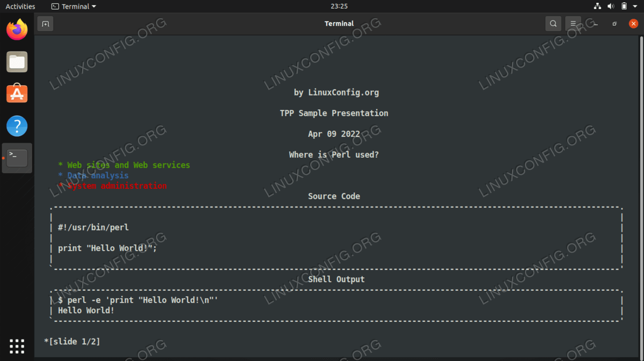
Task: Close the Terminal window
Action: [633, 24]
